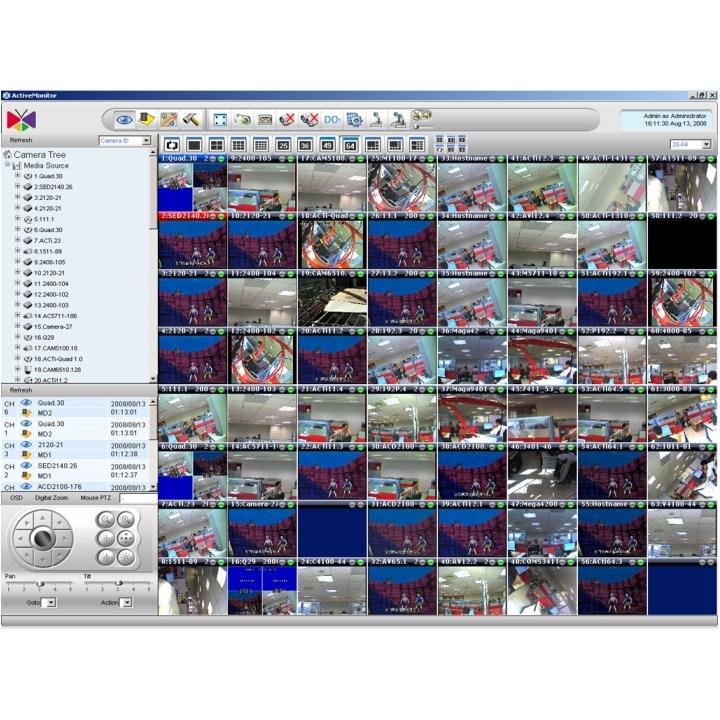Click Refresh above the Camera Tree

pos(21,141)
